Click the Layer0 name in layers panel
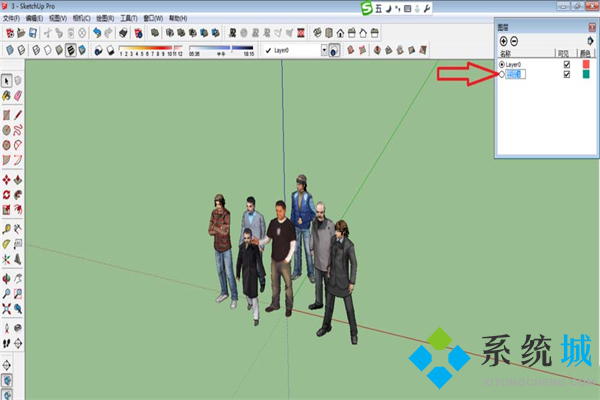600x400 pixels. [x=514, y=65]
